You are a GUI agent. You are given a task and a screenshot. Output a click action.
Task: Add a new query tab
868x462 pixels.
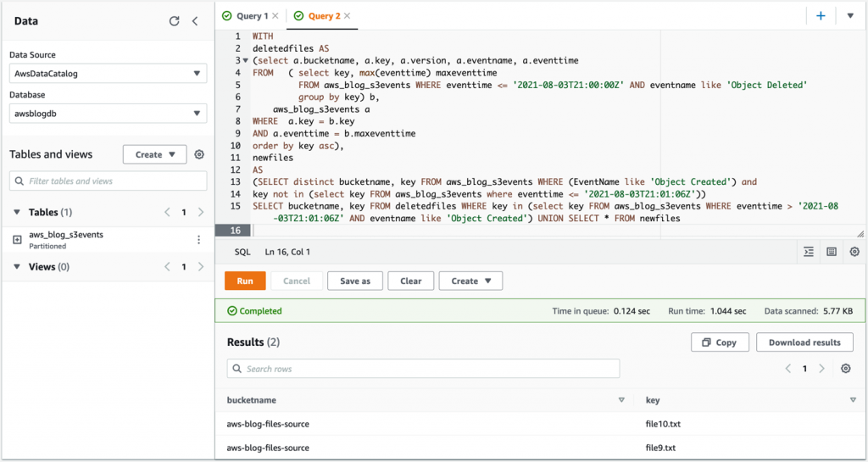click(821, 15)
